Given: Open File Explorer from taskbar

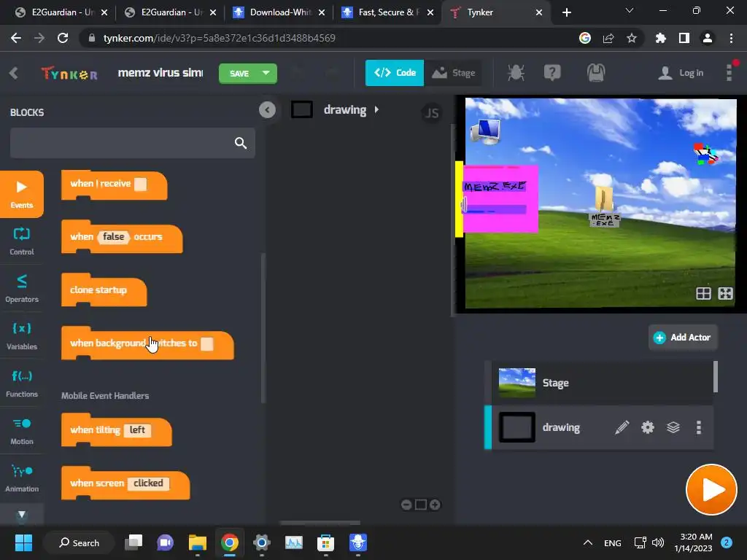Looking at the screenshot, I should pyautogui.click(x=197, y=542).
